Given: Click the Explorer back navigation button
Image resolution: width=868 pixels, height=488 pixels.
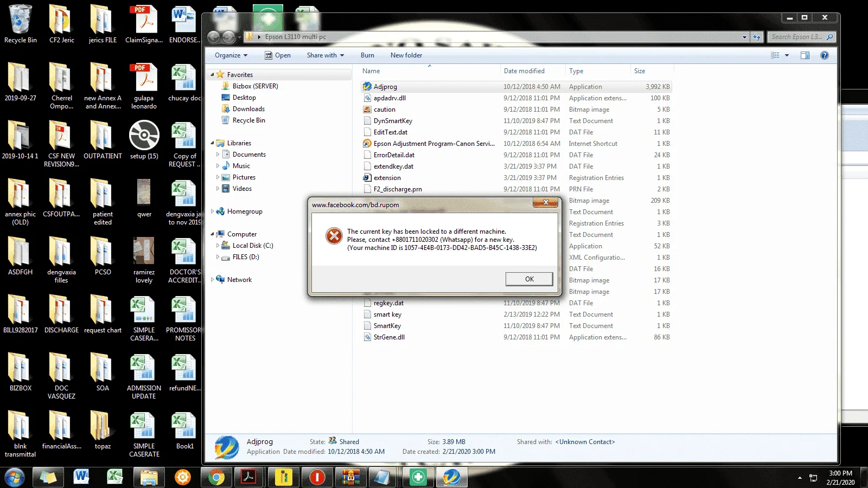Looking at the screenshot, I should tap(214, 37).
